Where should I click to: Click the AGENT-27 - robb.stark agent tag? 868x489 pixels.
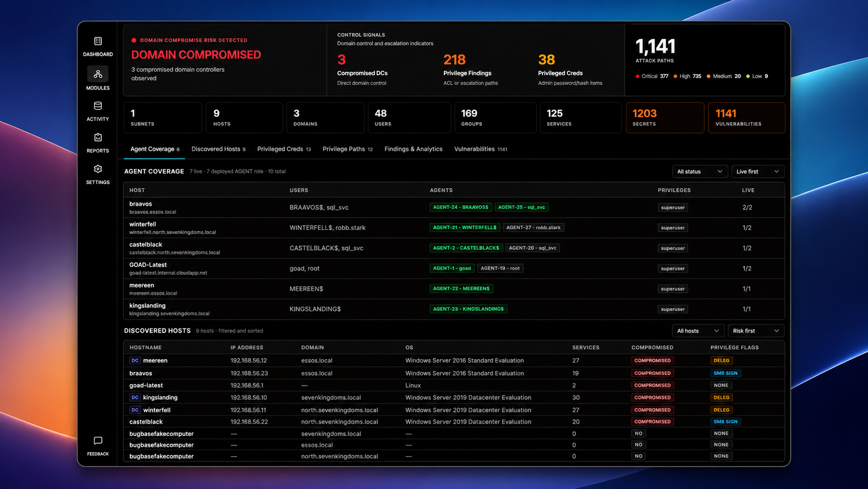point(533,228)
